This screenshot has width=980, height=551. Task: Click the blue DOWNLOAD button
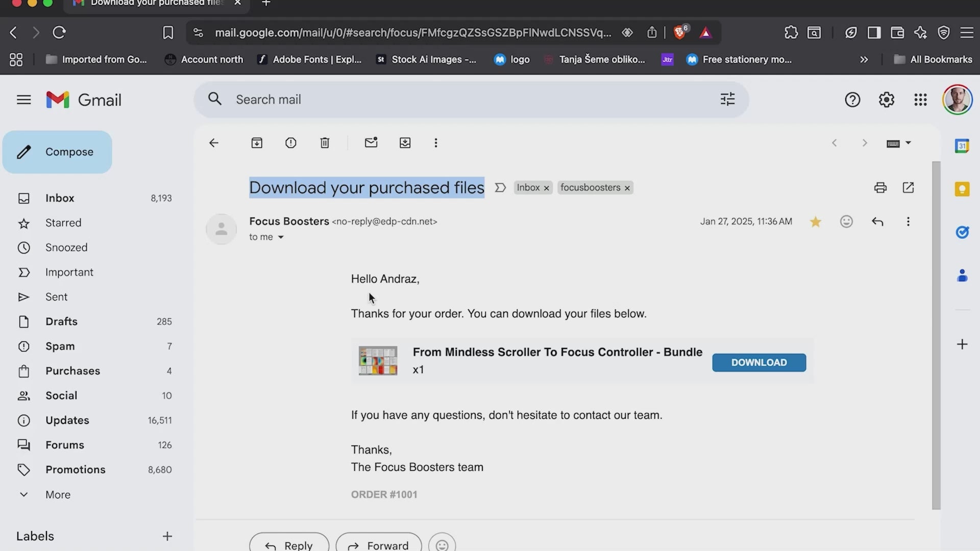click(x=759, y=362)
